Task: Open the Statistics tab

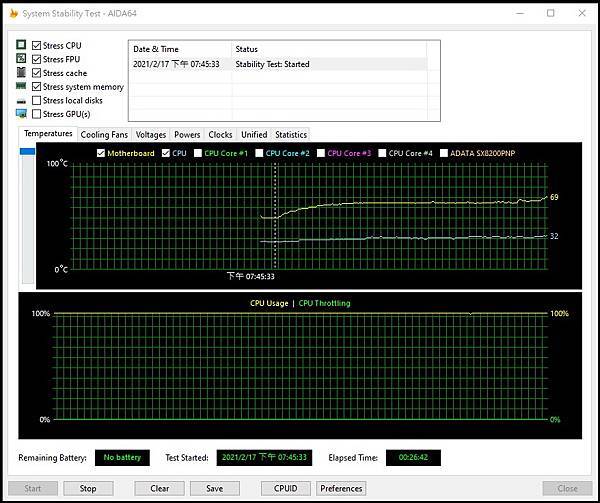Action: [290, 134]
